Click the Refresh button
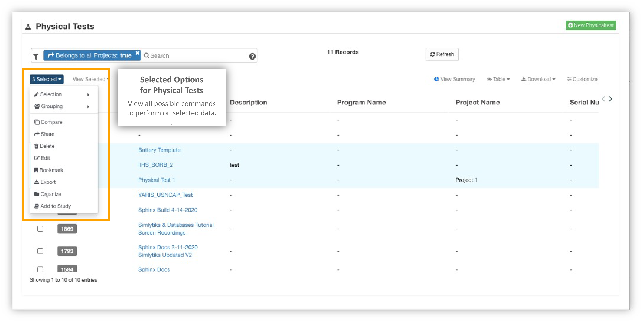The height and width of the screenshot is (322, 644). tap(442, 54)
